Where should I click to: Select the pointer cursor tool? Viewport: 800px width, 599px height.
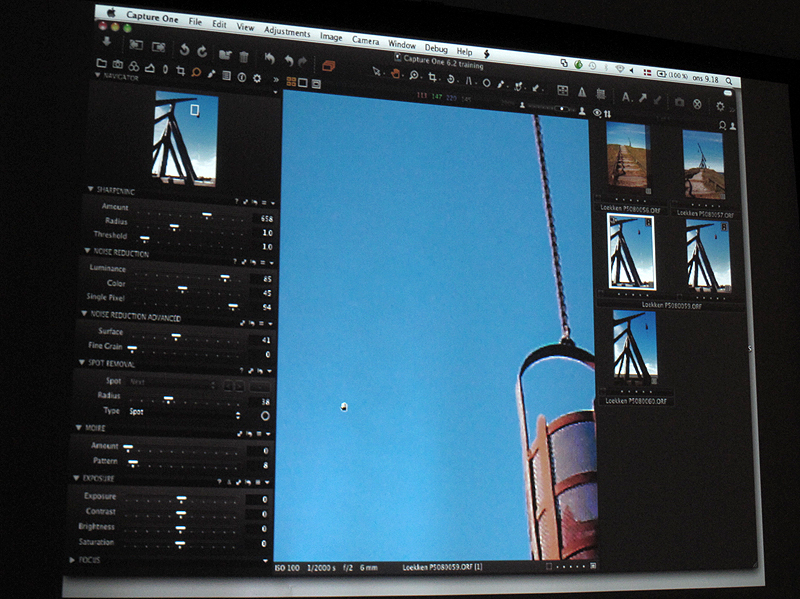point(377,71)
